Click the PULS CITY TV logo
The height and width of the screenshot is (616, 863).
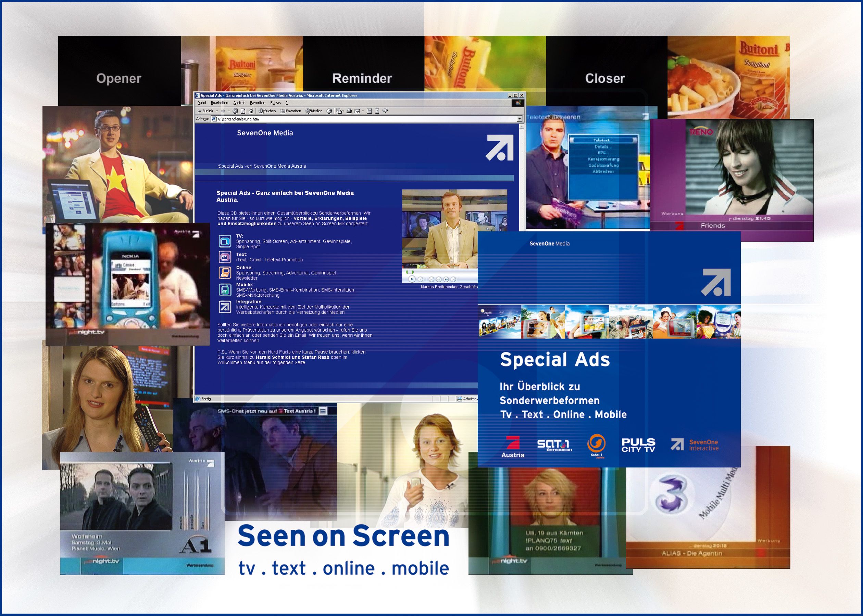[638, 445]
